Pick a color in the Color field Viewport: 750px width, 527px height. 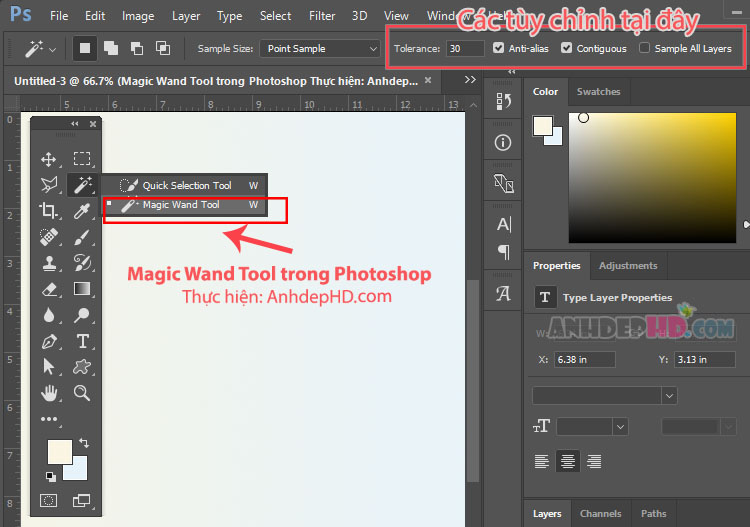[x=652, y=178]
